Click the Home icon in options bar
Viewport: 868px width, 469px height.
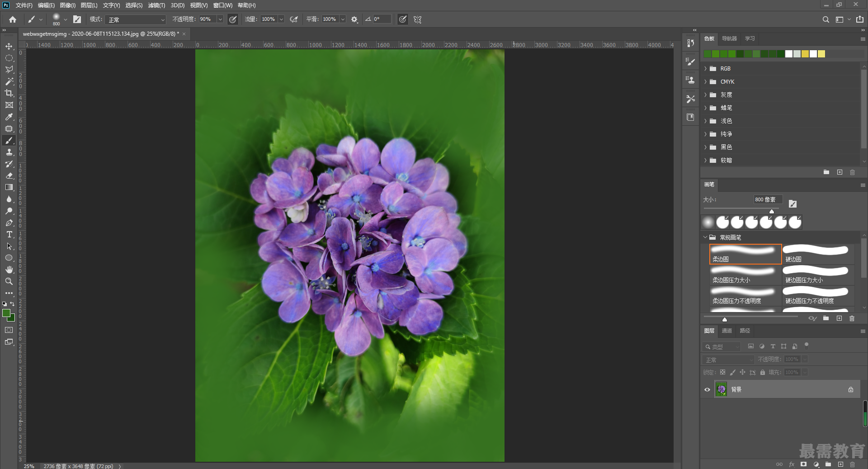click(x=13, y=19)
